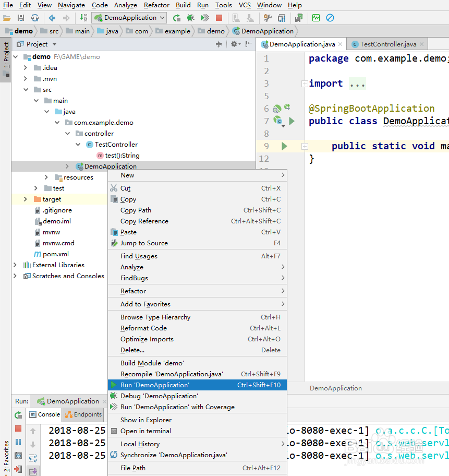Image resolution: width=449 pixels, height=476 pixels.
Task: Click the Back navigation arrow
Action: [52, 18]
